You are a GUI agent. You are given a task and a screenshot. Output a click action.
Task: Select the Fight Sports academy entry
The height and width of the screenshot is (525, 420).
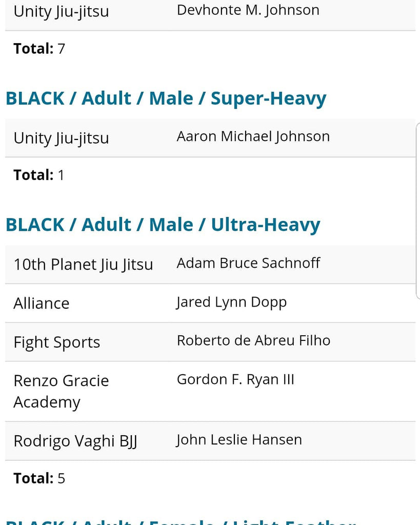tap(57, 342)
